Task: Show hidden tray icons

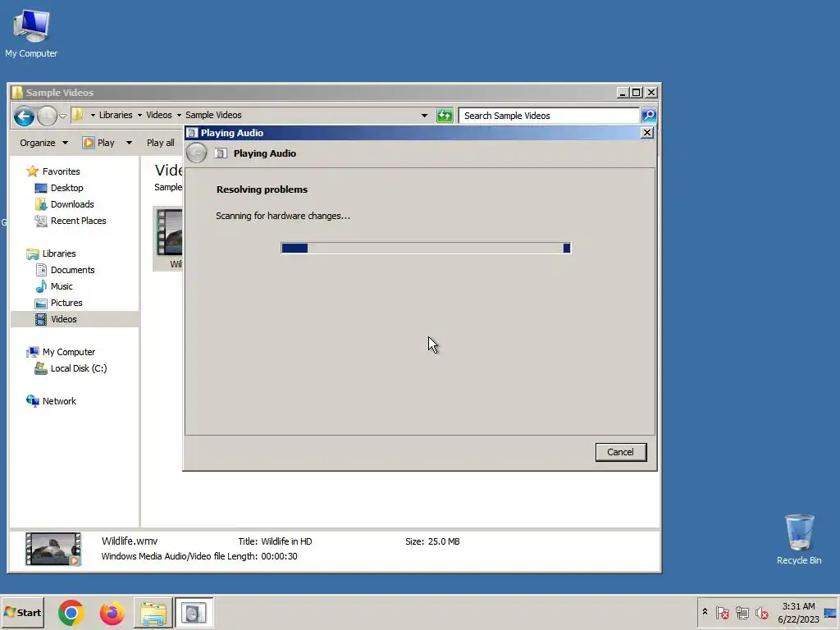Action: point(705,612)
